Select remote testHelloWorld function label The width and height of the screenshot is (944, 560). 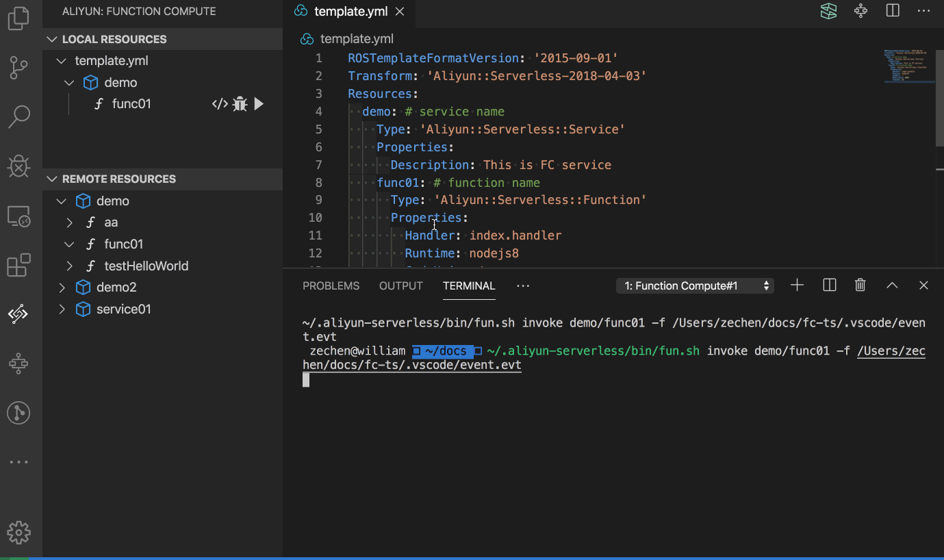[x=146, y=266]
